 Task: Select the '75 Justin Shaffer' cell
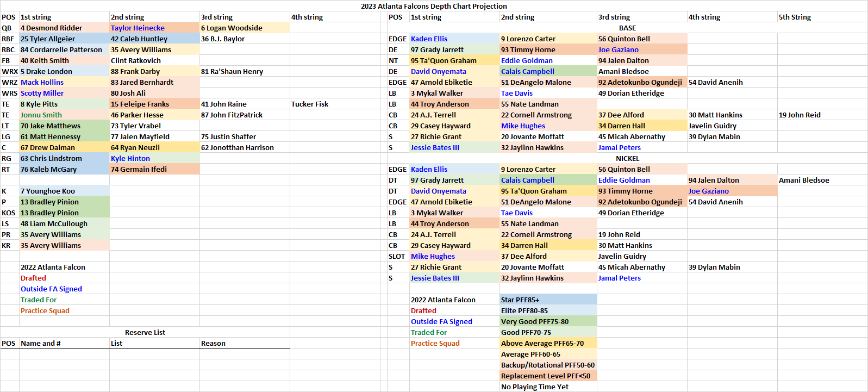(245, 136)
